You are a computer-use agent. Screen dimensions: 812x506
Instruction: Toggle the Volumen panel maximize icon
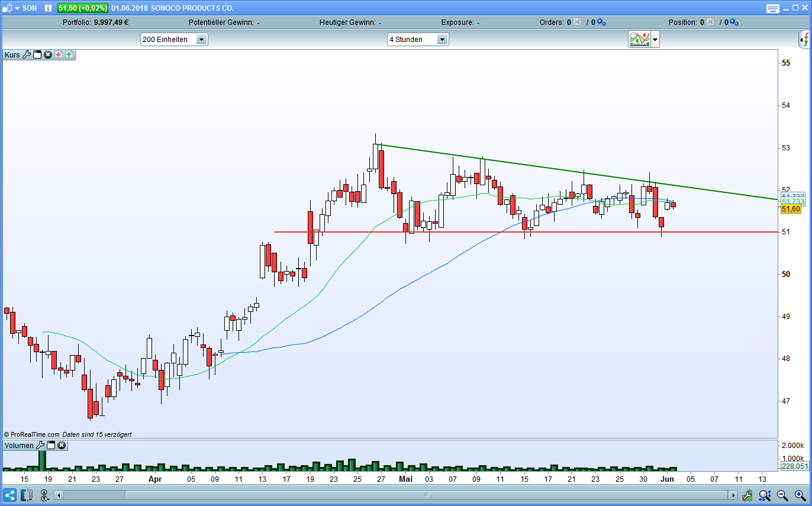pyautogui.click(x=51, y=445)
